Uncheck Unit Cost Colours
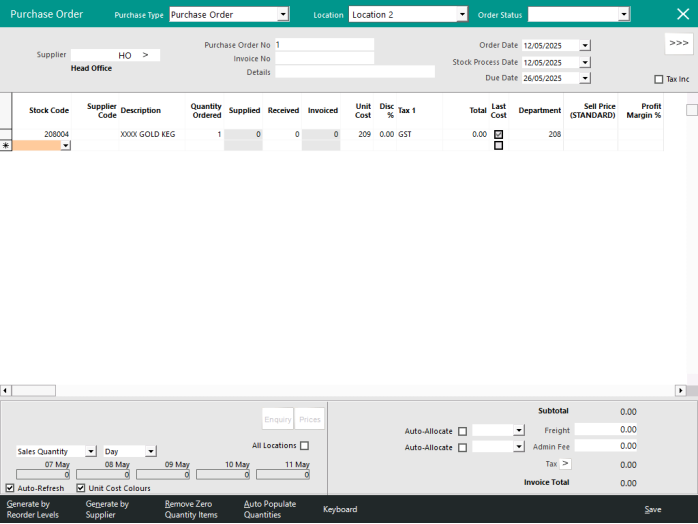698x524 pixels. point(81,488)
